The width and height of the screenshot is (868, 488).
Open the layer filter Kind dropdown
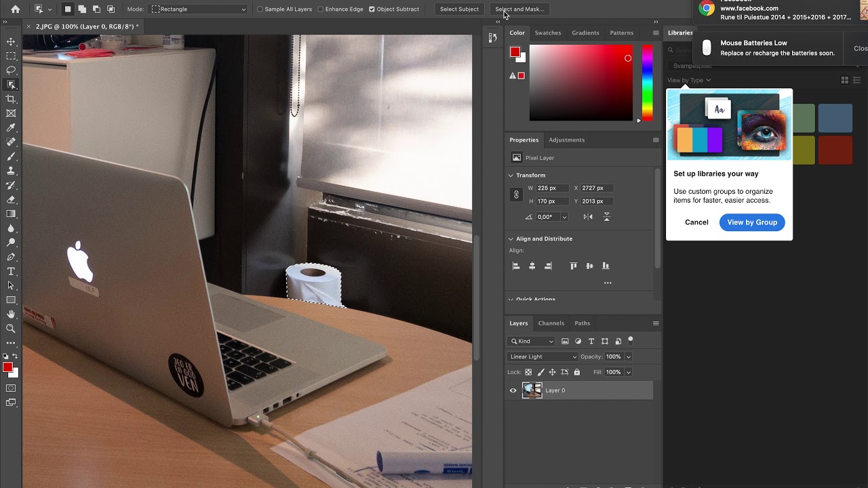click(532, 342)
